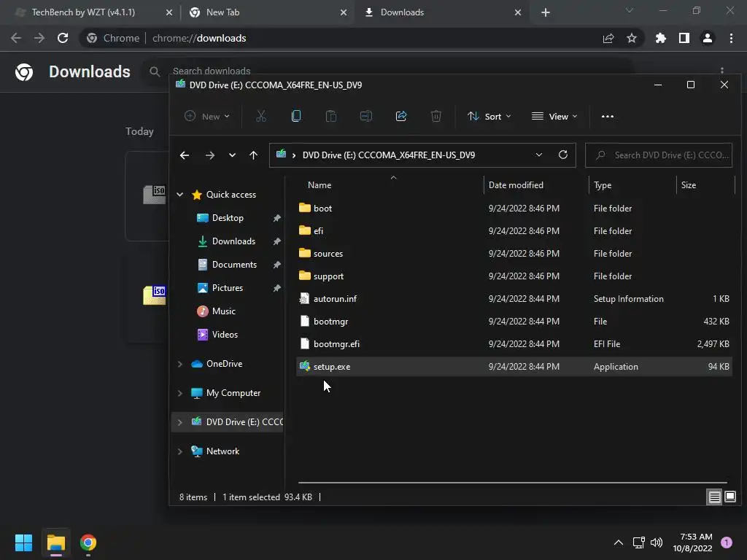
Task: Open Windows Start button
Action: click(23, 542)
